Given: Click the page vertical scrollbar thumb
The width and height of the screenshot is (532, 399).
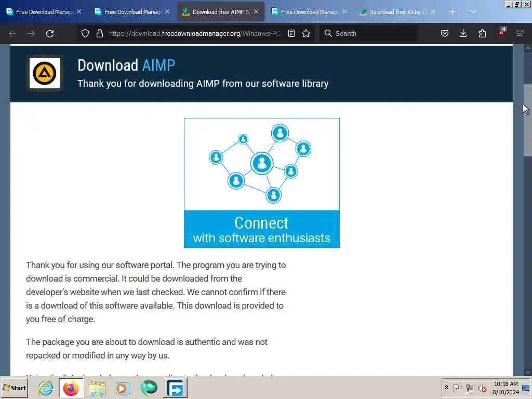Looking at the screenshot, I should tap(527, 119).
